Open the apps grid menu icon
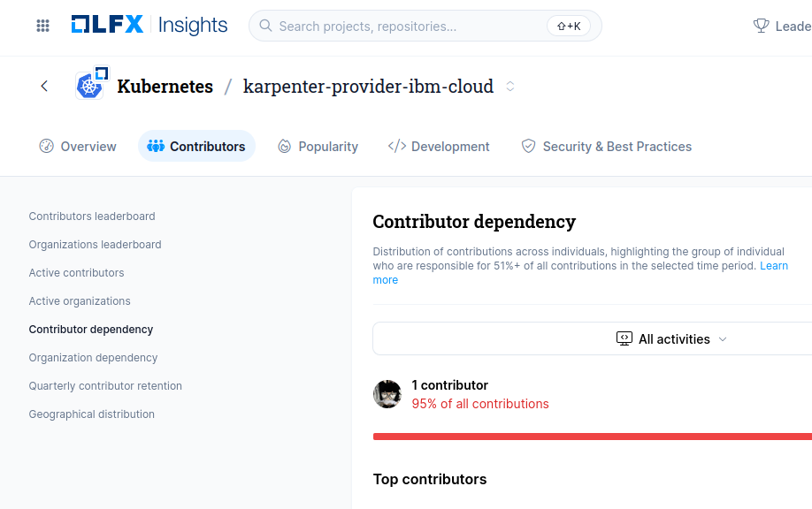This screenshot has height=509, width=812. [42, 26]
